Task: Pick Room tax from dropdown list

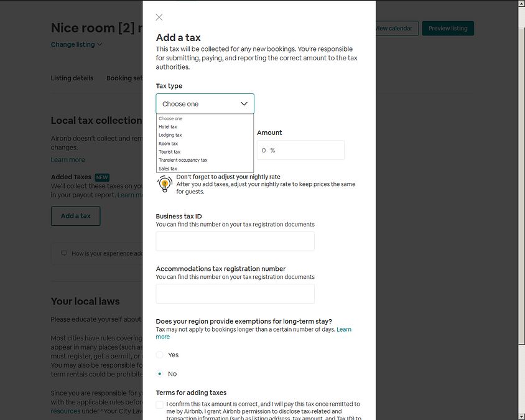Action: tap(168, 144)
